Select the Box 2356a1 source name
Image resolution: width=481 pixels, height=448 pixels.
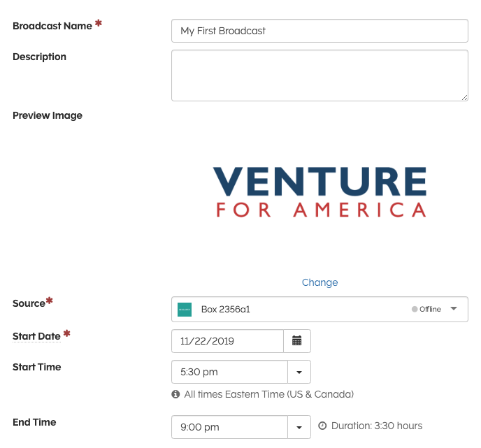225,309
